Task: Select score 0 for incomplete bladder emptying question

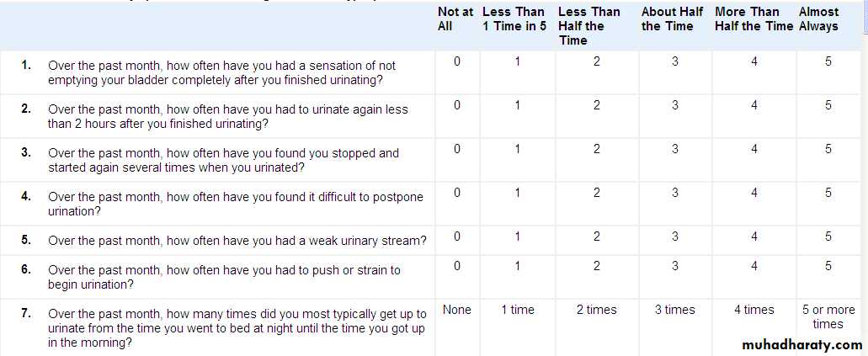Action: (456, 61)
